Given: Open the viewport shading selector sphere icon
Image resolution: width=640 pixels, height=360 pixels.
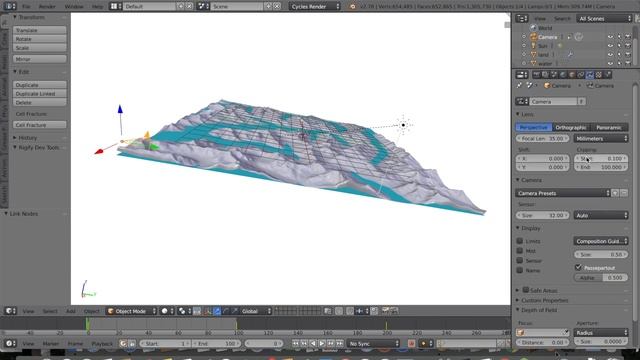Looking at the screenshot, I should pyautogui.click(x=167, y=311).
